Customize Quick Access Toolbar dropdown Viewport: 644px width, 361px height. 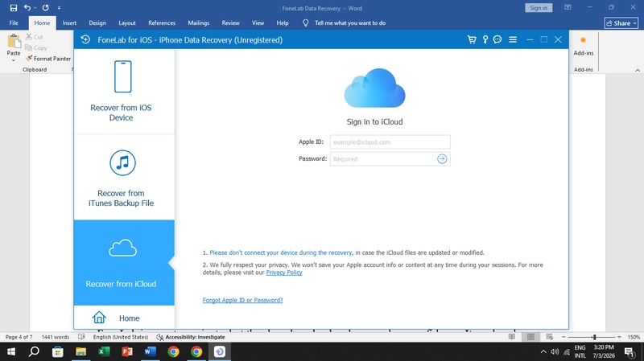click(59, 8)
